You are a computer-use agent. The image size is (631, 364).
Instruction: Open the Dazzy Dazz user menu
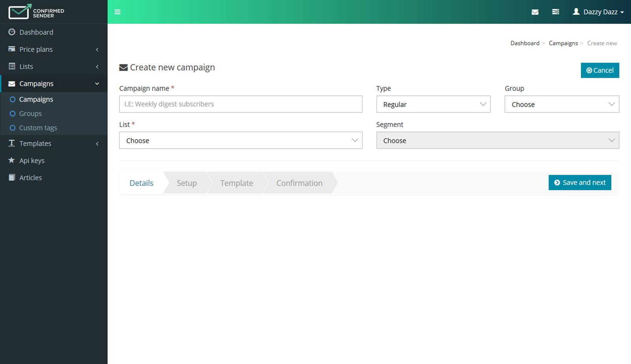598,12
